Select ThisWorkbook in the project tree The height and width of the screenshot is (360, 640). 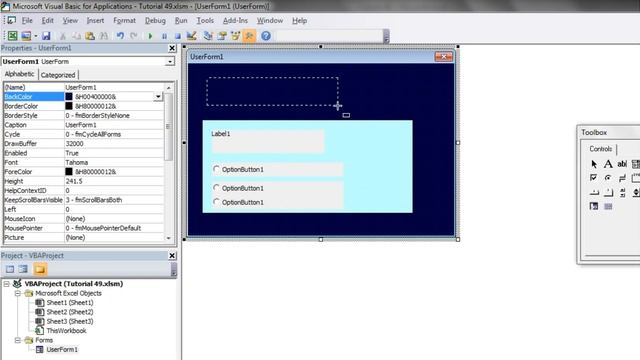point(66,331)
